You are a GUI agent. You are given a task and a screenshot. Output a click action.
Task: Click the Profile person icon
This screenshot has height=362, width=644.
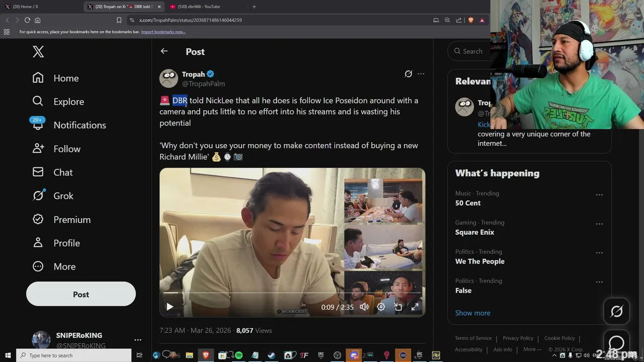click(x=38, y=243)
